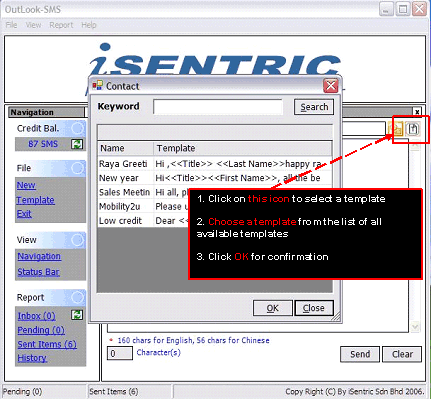Open the File menu
The image size is (432, 399).
click(x=11, y=25)
